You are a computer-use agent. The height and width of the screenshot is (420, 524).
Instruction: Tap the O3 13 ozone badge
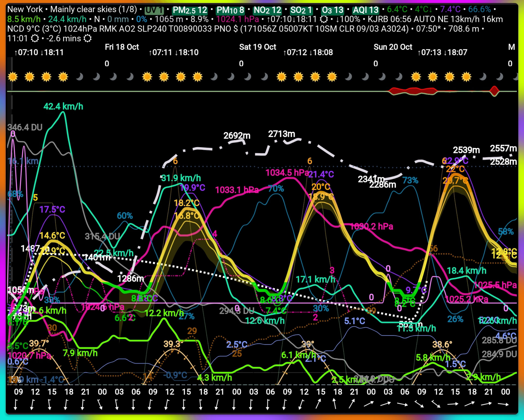pyautogui.click(x=332, y=10)
